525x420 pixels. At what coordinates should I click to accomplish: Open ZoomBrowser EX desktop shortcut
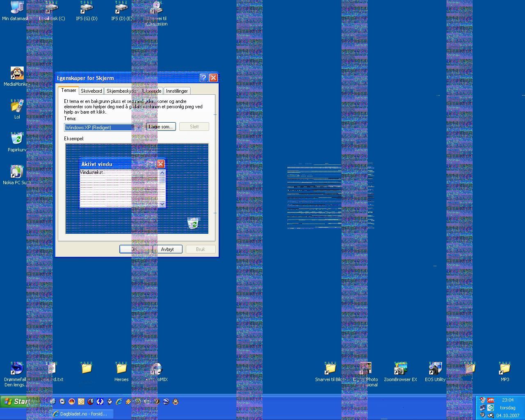click(x=400, y=369)
